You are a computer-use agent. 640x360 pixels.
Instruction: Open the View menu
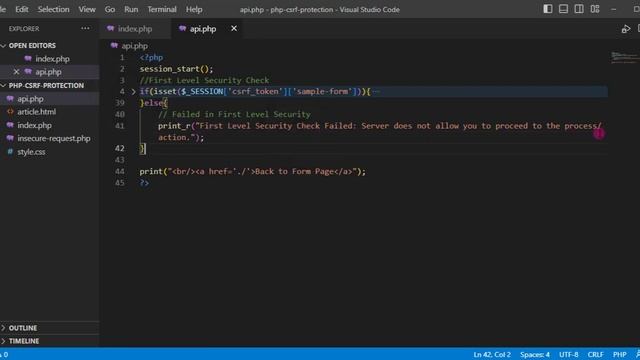coord(87,9)
